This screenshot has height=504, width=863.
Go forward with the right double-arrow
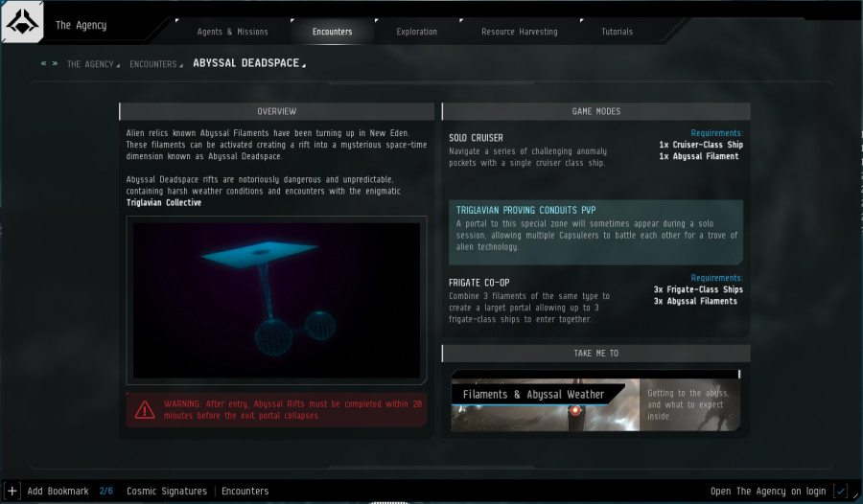(55, 63)
